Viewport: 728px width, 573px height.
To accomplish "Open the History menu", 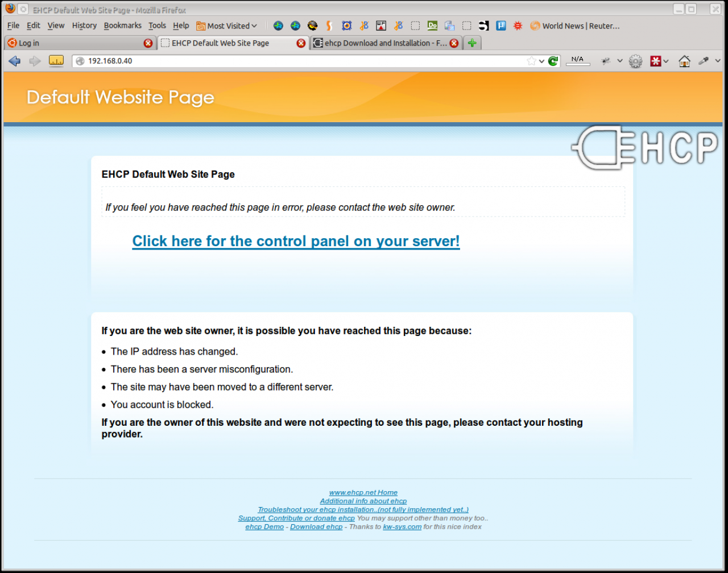I will point(84,26).
